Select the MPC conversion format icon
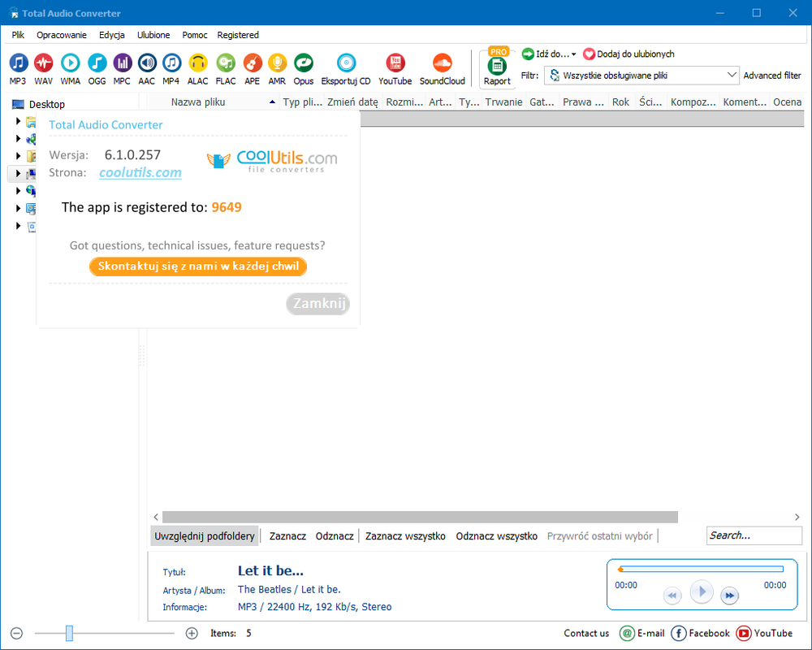 tap(123, 69)
